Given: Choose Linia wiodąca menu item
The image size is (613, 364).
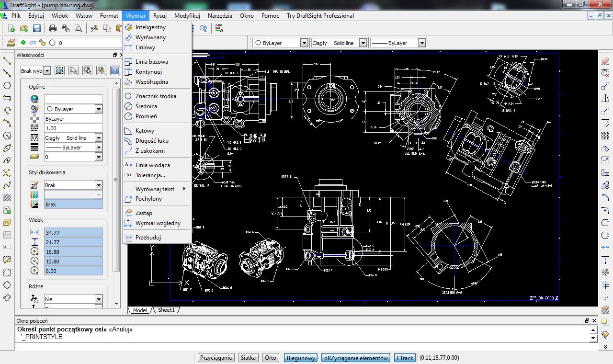Looking at the screenshot, I should (x=157, y=165).
